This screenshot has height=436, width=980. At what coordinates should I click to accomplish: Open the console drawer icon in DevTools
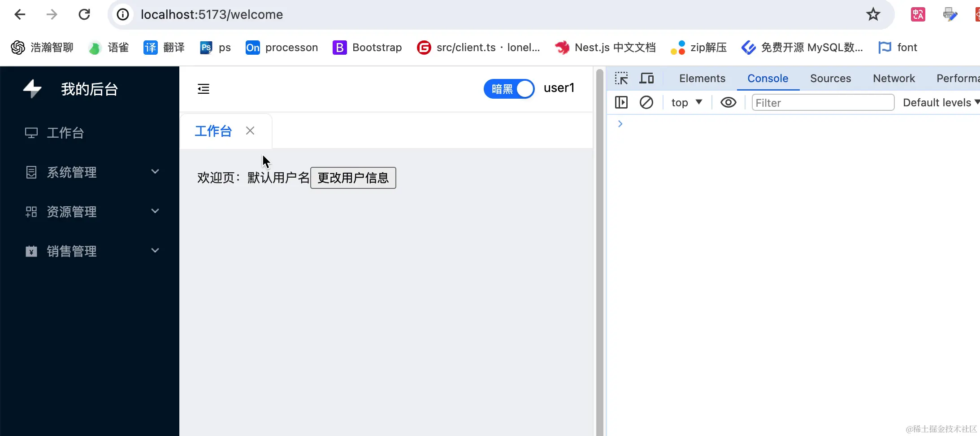pos(621,102)
